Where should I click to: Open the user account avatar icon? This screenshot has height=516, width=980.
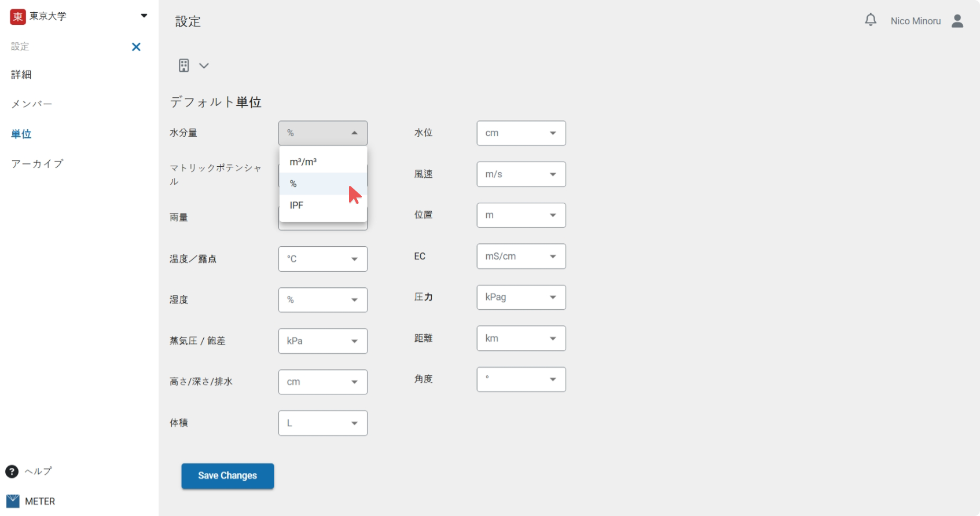click(x=957, y=21)
